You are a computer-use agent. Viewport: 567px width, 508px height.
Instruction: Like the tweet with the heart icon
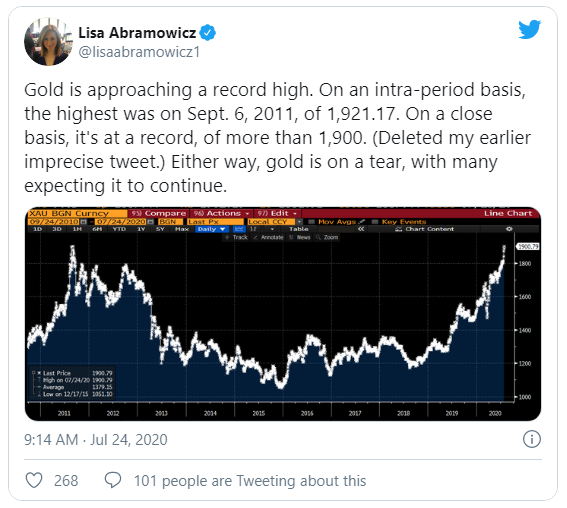pyautogui.click(x=34, y=481)
